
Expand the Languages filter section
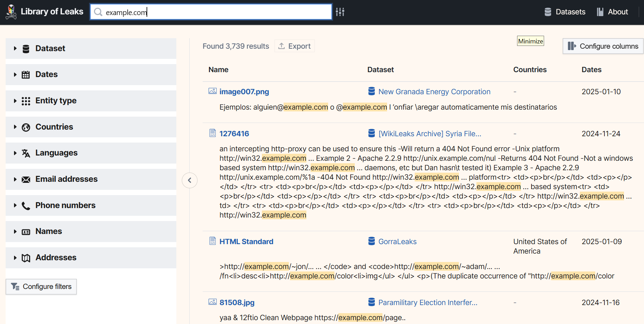(x=91, y=153)
